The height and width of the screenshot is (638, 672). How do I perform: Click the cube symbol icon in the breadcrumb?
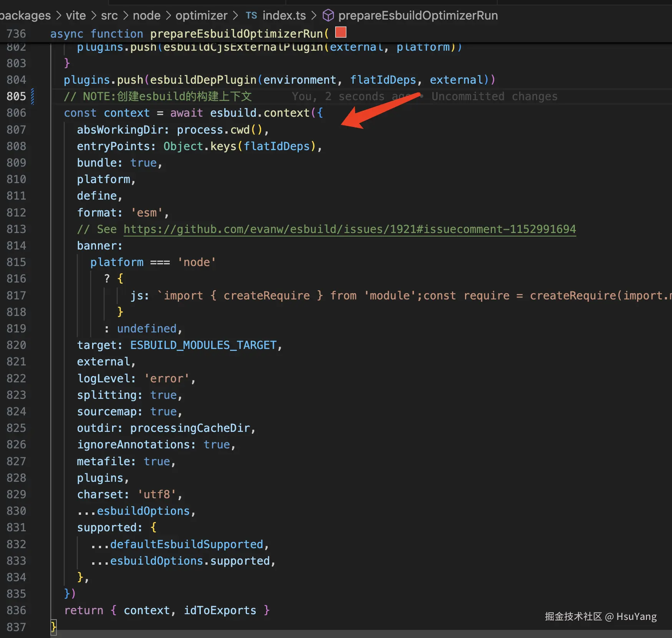tap(328, 15)
